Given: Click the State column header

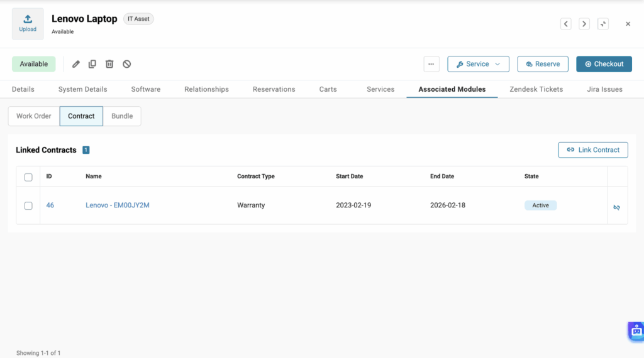Looking at the screenshot, I should click(531, 176).
